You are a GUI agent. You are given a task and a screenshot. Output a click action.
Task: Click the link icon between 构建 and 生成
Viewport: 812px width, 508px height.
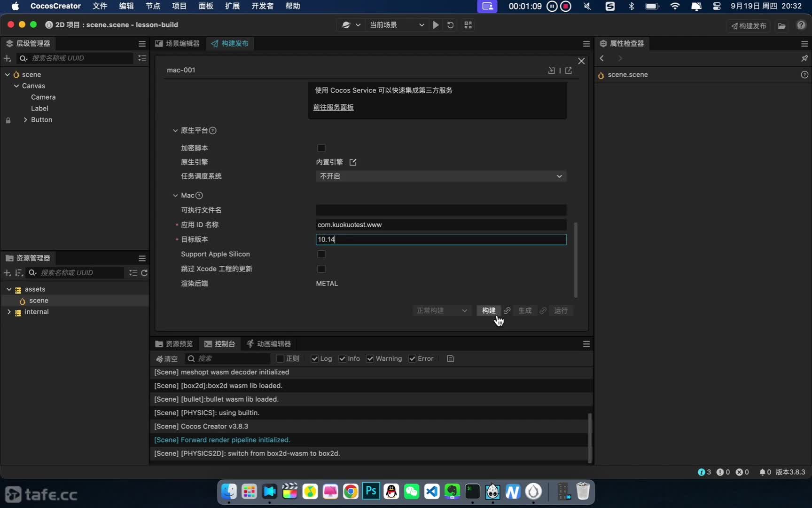coord(507,311)
